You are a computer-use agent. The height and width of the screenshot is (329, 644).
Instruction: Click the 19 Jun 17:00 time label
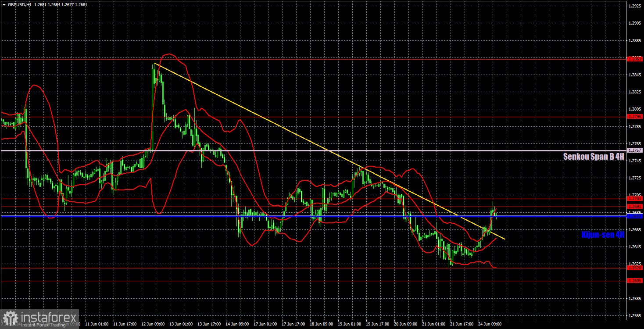377,325
